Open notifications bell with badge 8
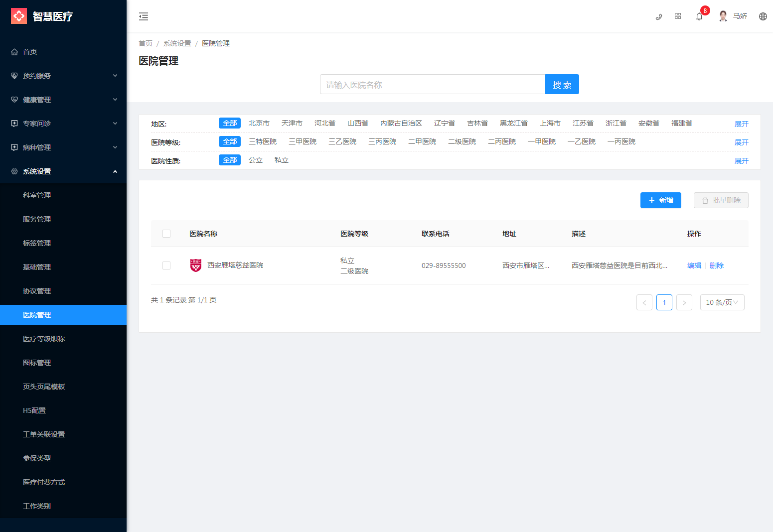The image size is (773, 532). [699, 16]
